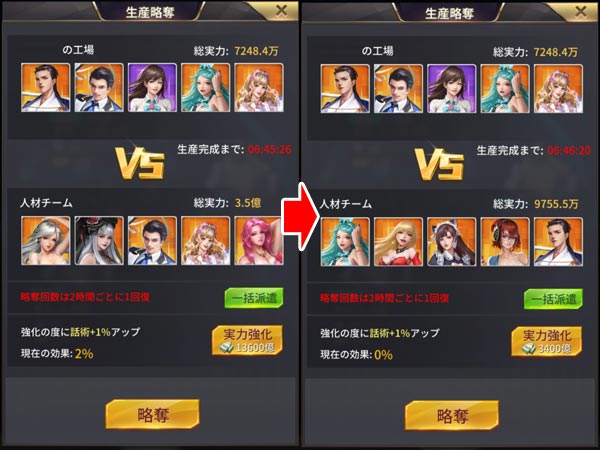This screenshot has height=450, width=600.
Task: Click the green 一括派遣 button in the left panel
Action: click(254, 298)
